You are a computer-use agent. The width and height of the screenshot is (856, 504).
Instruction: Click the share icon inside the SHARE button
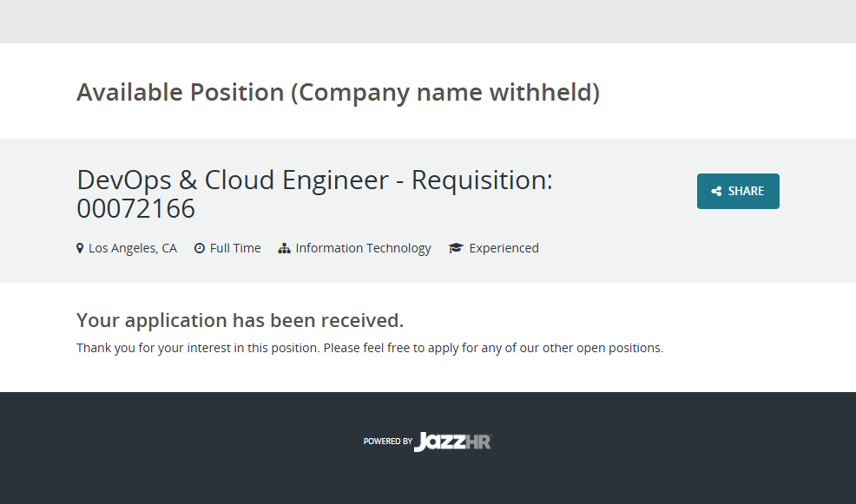pyautogui.click(x=716, y=192)
